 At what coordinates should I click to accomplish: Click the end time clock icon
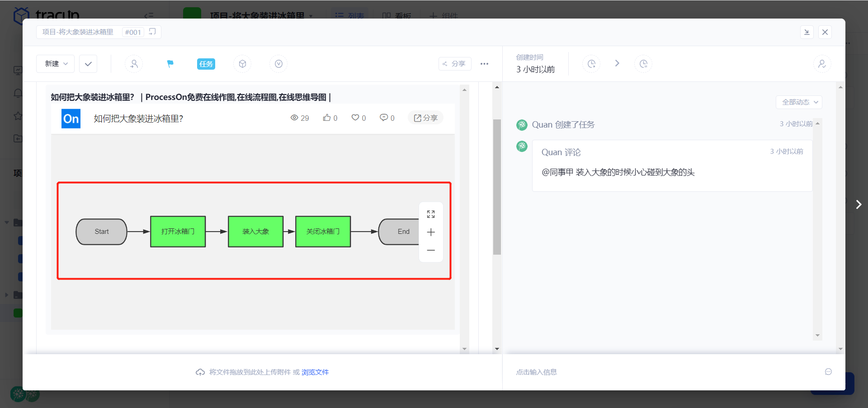click(643, 64)
